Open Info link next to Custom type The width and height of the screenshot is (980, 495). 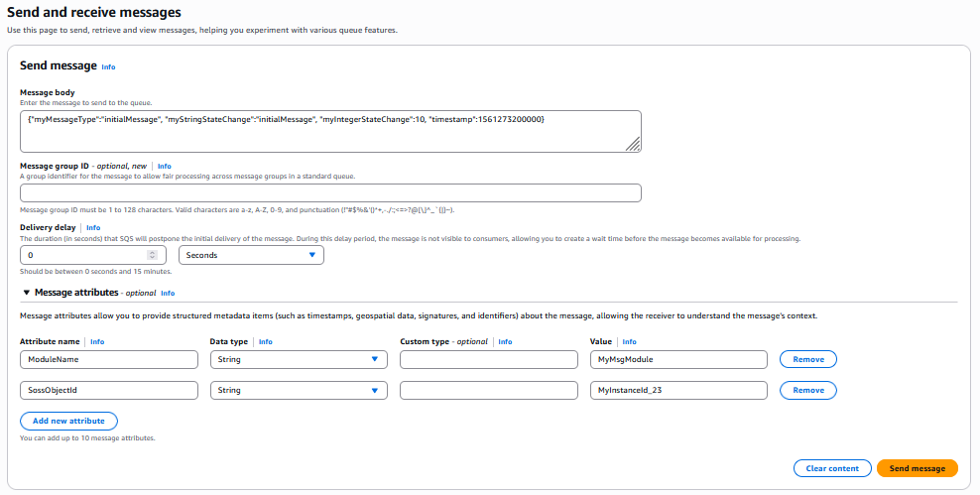click(x=505, y=341)
